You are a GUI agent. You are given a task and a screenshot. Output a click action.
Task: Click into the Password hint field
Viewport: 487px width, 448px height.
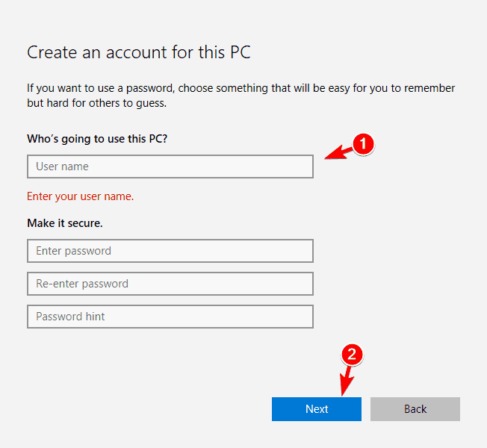pos(170,317)
